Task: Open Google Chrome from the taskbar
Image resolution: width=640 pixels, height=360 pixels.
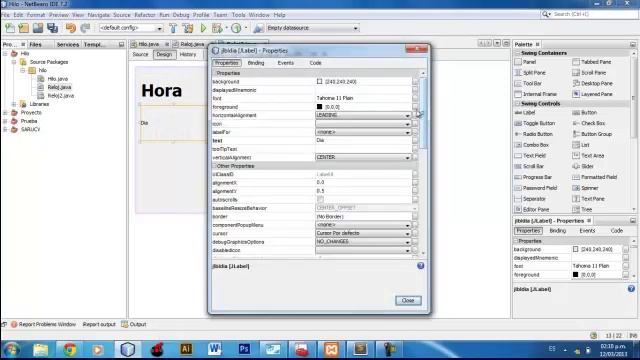Action: pos(70,349)
